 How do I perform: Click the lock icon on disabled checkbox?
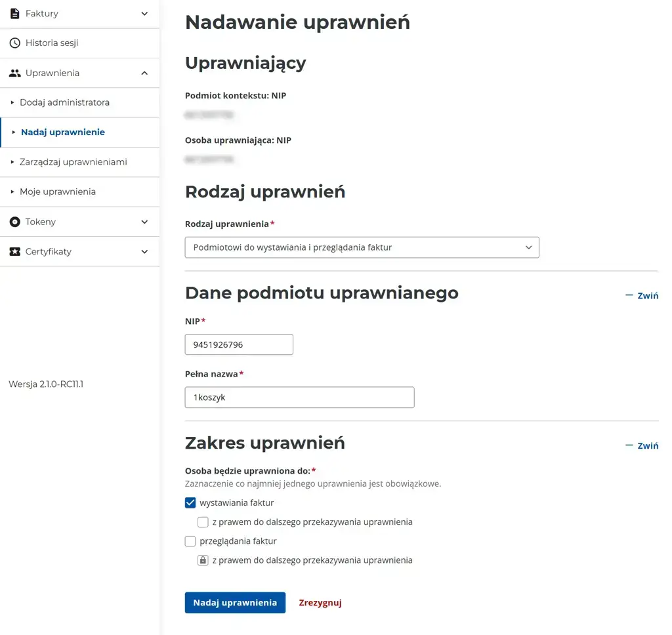[x=203, y=560]
